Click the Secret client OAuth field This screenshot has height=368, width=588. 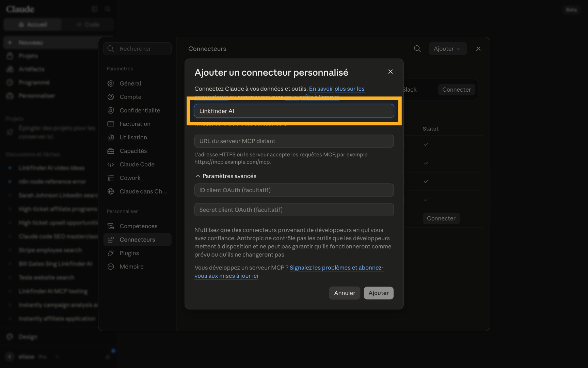294,210
